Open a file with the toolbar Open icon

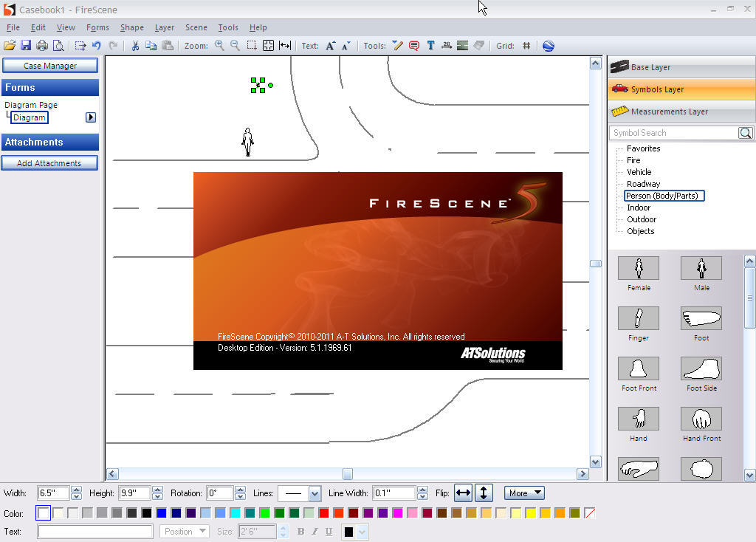(x=10, y=46)
